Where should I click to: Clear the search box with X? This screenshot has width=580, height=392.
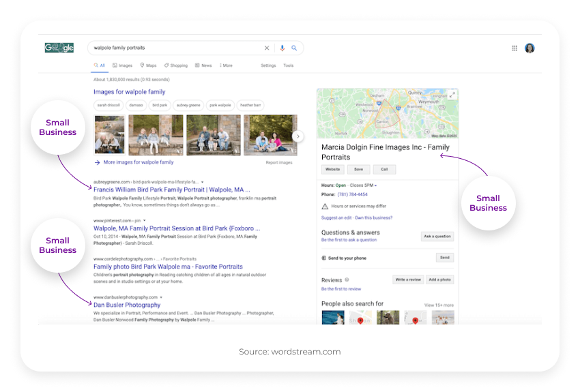[267, 48]
